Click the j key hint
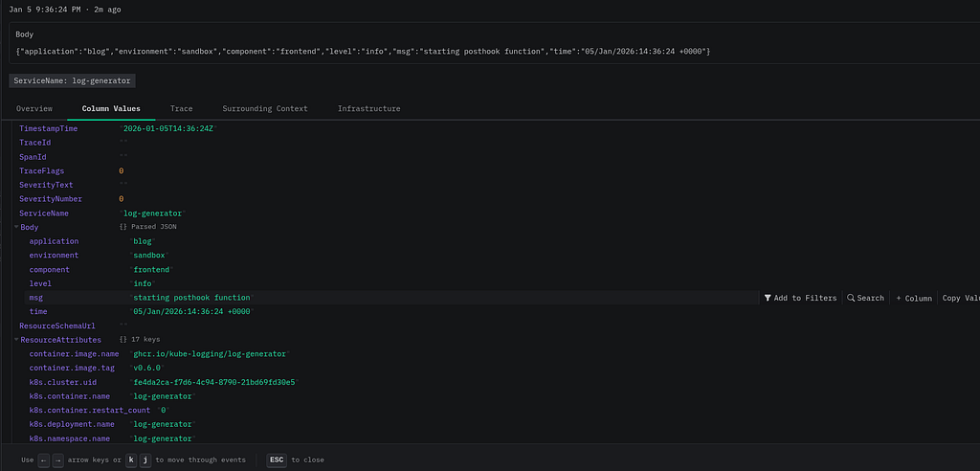The image size is (980, 471). click(x=145, y=460)
